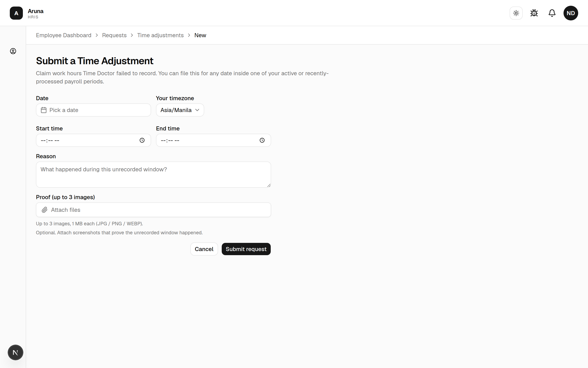Click the sidebar profile circle icon
Screen dimensions: 588x368
click(x=13, y=51)
